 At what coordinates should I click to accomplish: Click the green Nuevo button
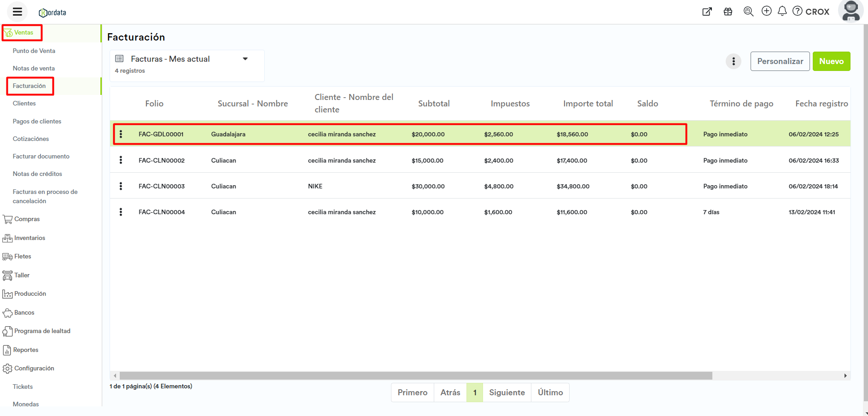tap(831, 61)
